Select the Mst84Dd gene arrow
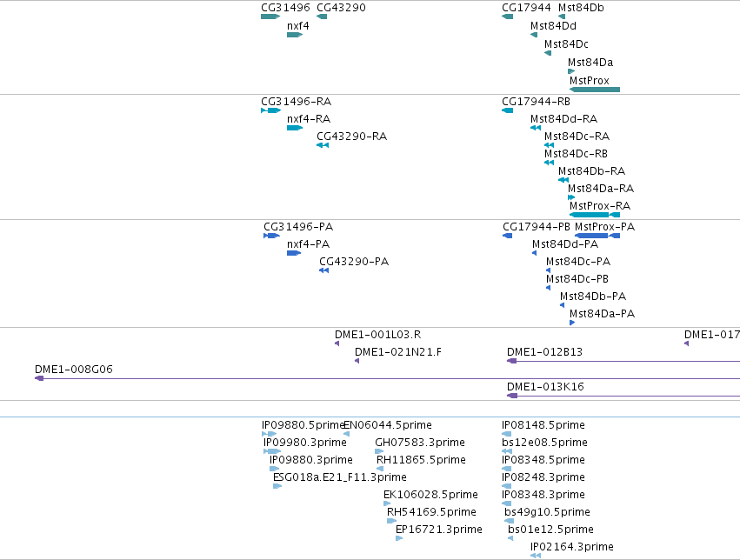740x560 pixels. (x=534, y=35)
